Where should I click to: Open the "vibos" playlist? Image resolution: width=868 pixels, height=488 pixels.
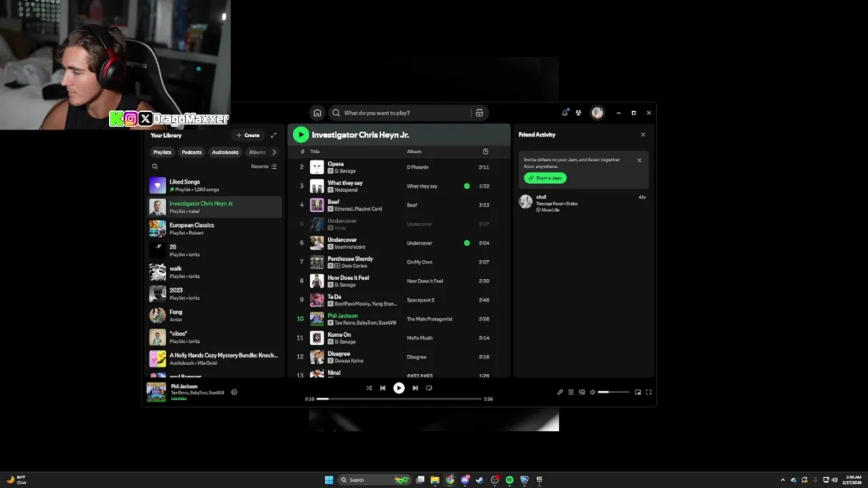click(216, 337)
